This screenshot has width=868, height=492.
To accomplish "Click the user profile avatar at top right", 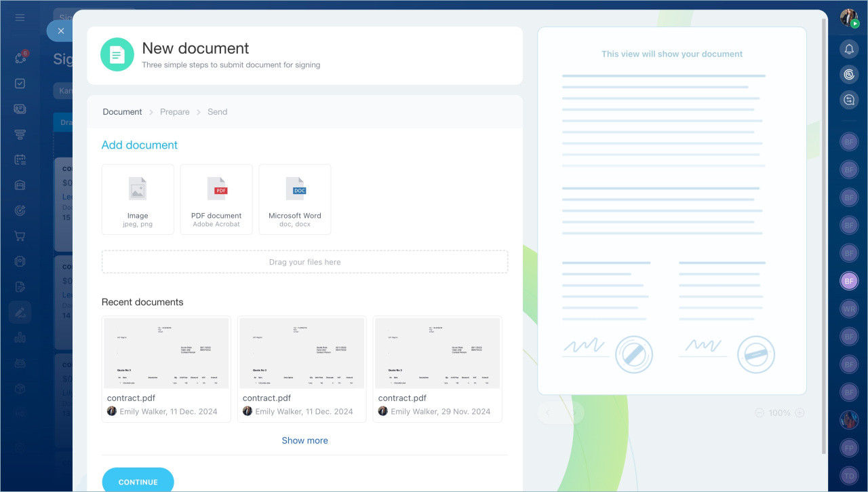I will [849, 18].
